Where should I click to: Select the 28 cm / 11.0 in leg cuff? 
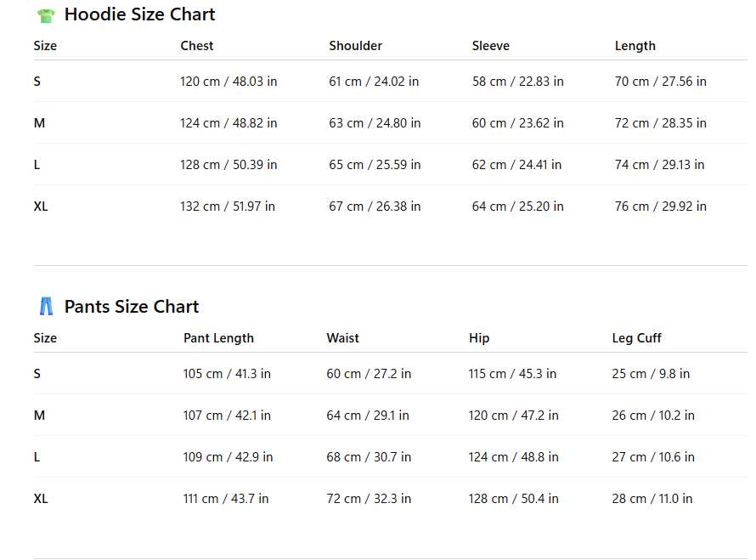tap(652, 499)
